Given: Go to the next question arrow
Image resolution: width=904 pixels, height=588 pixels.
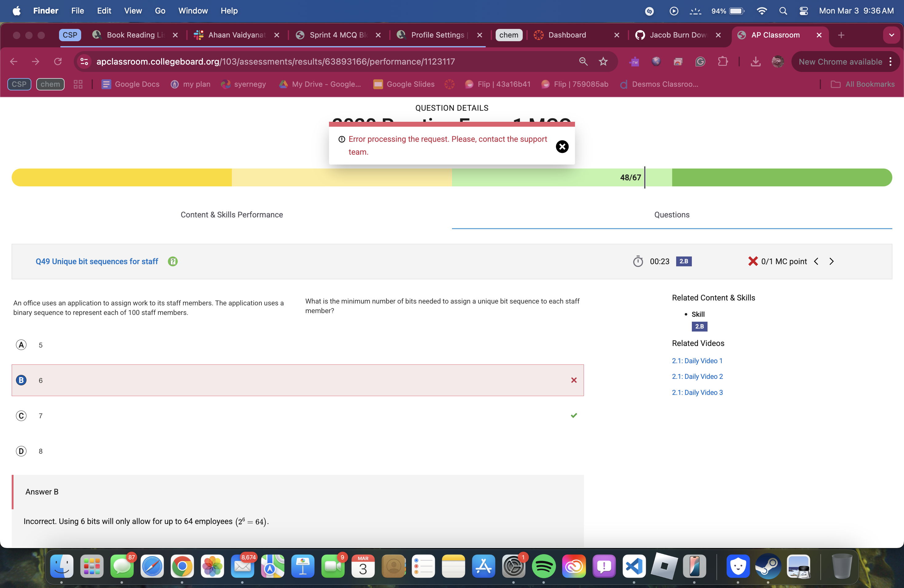Looking at the screenshot, I should 831,261.
